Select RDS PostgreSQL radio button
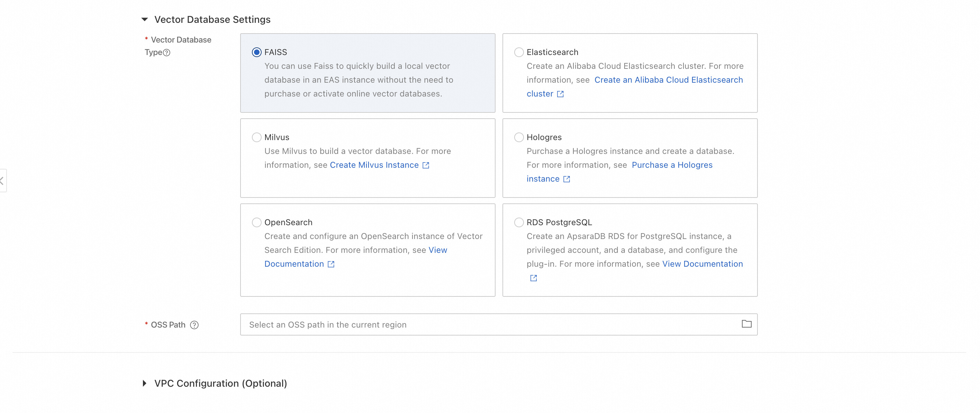 click(518, 222)
